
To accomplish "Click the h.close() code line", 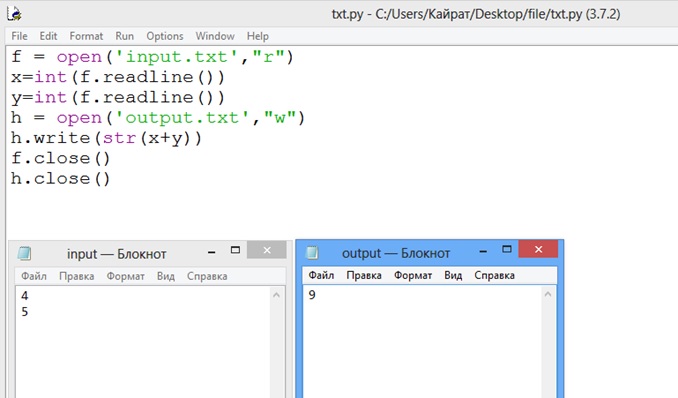I will (61, 179).
